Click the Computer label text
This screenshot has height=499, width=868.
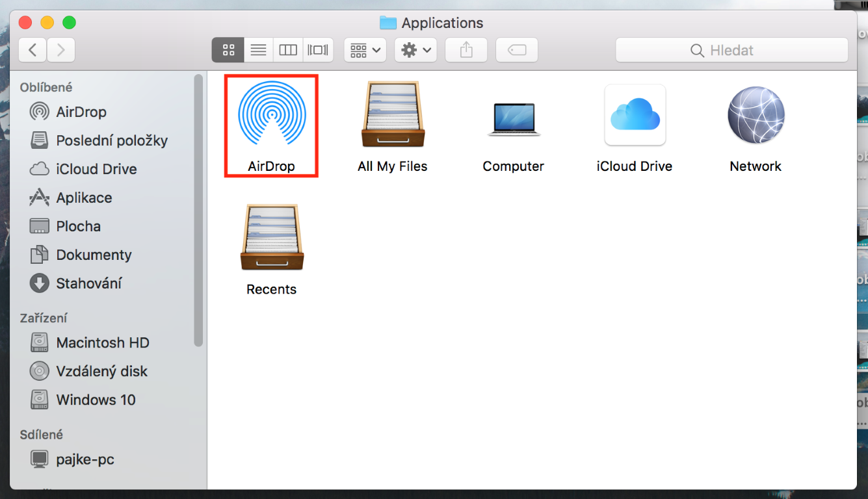(514, 166)
